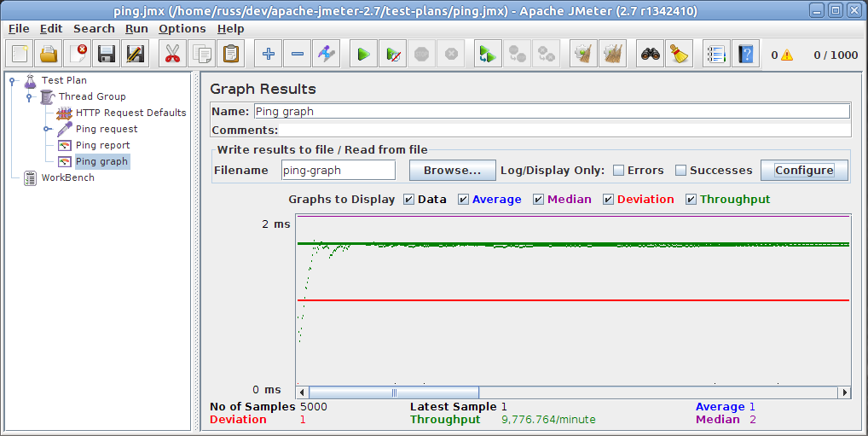Select the Ping report listener

point(102,145)
